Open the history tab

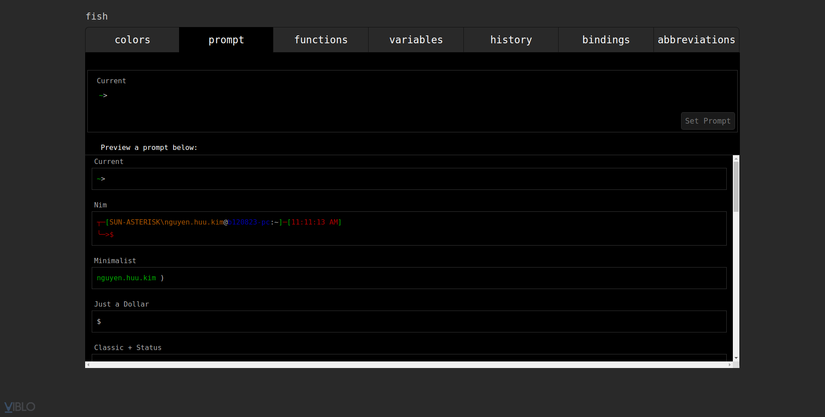click(x=511, y=40)
